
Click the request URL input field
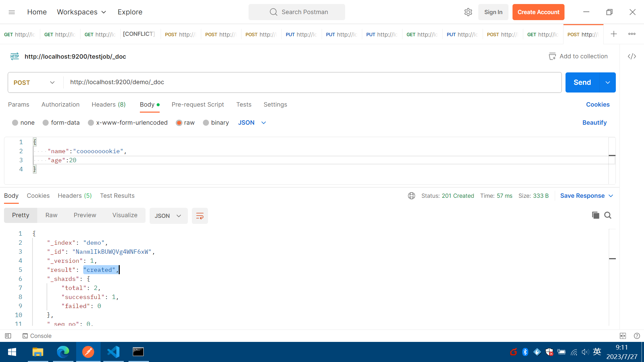tap(312, 82)
